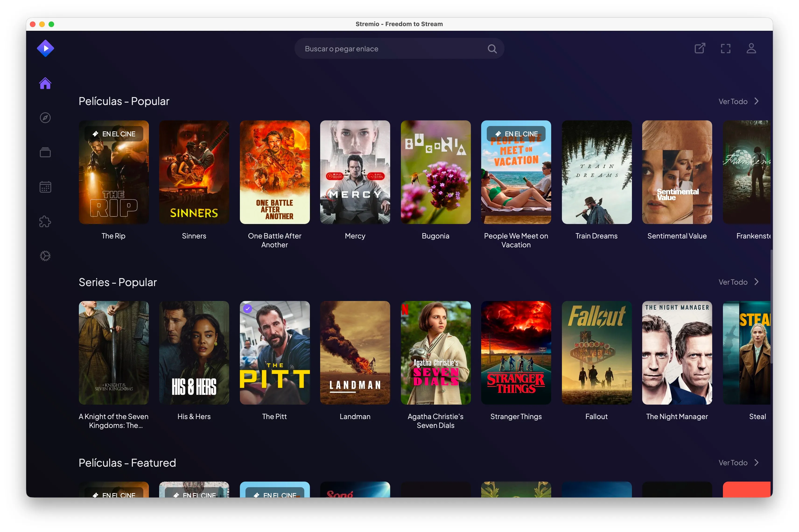Open the Library icon in sidebar
Viewport: 799px width, 532px height.
pyautogui.click(x=45, y=152)
